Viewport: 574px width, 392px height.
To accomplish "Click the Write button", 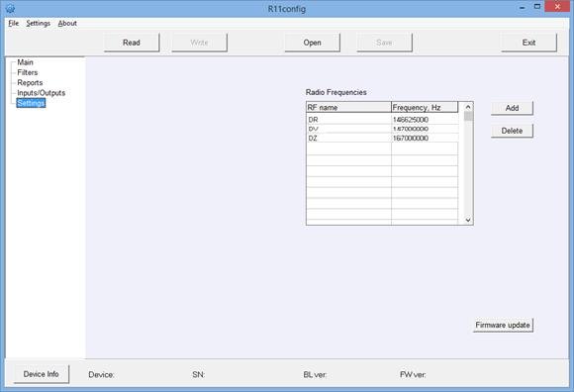I will click(x=199, y=43).
